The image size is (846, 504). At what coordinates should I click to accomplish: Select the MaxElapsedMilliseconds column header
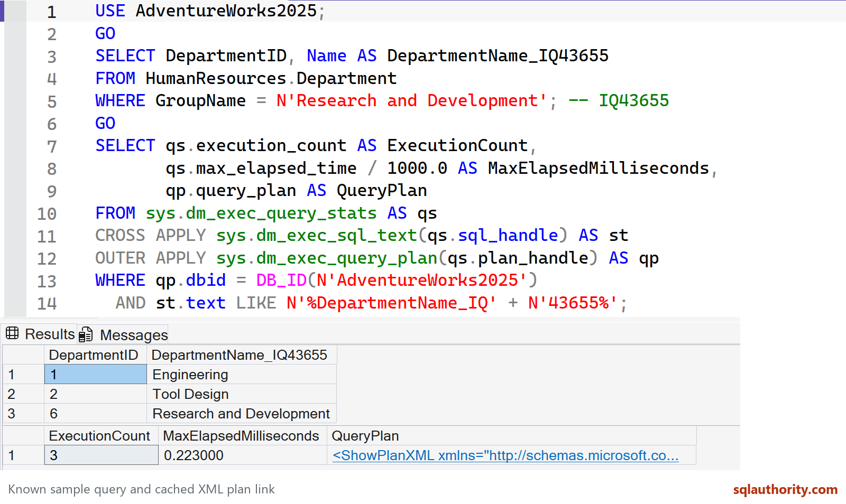click(x=243, y=436)
